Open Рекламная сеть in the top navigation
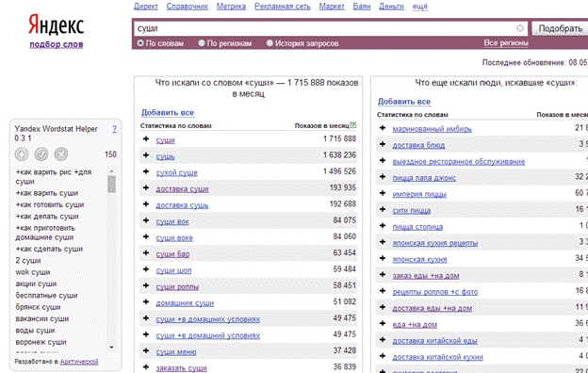This screenshot has height=373, width=588. (283, 7)
